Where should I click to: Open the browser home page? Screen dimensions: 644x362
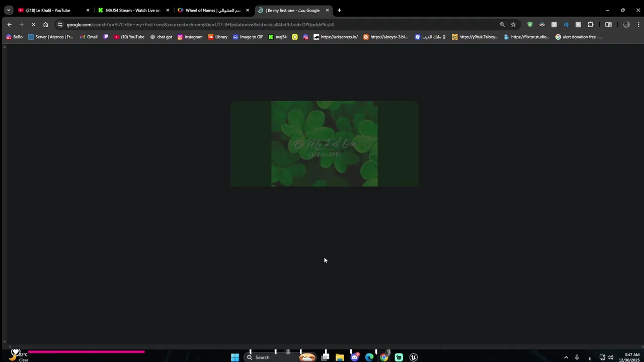tap(45, 24)
